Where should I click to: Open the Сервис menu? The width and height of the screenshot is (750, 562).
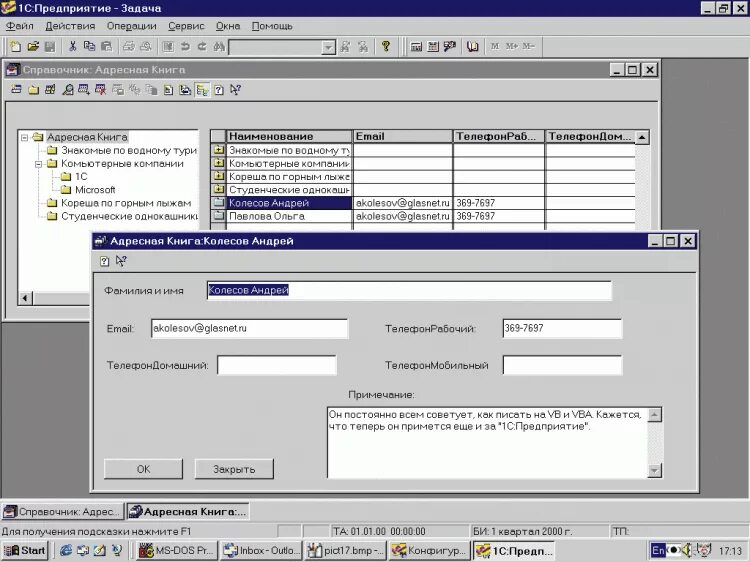(x=186, y=26)
